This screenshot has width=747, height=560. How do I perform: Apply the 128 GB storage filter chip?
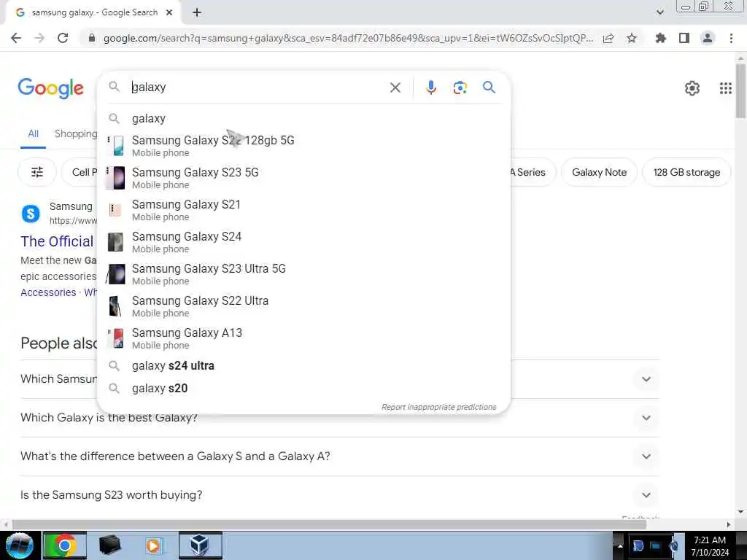[x=686, y=172]
